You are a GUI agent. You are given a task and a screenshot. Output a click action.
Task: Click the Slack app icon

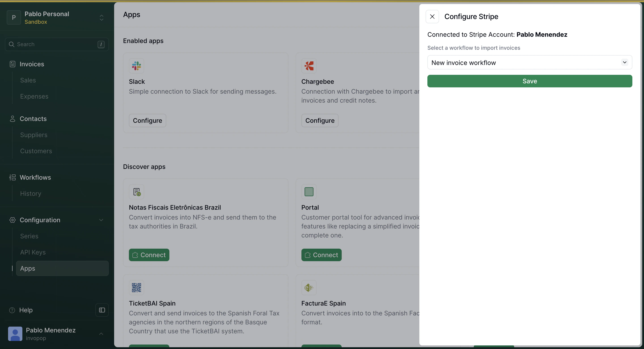136,66
